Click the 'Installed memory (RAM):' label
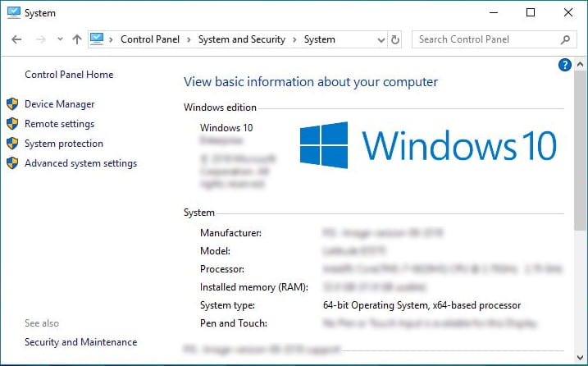The width and height of the screenshot is (588, 366). point(254,287)
